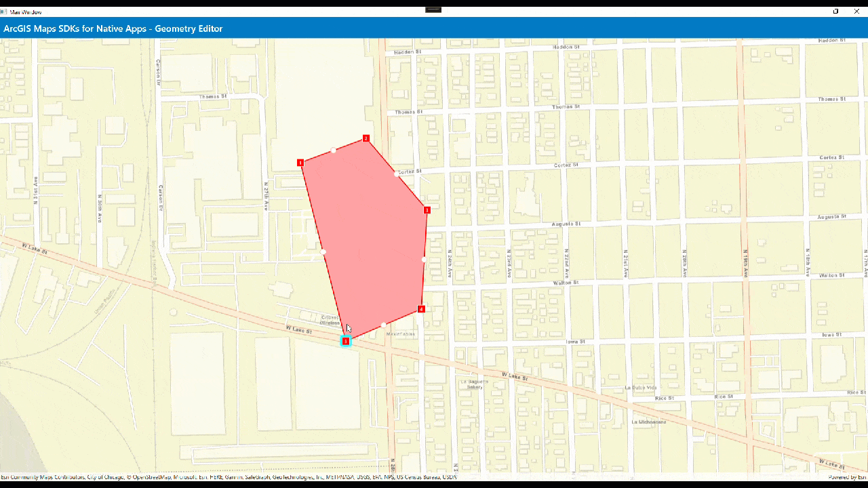Screen dimensions: 868x488
Task: Click midpoint handle between vertices 1 and 2
Action: click(333, 150)
